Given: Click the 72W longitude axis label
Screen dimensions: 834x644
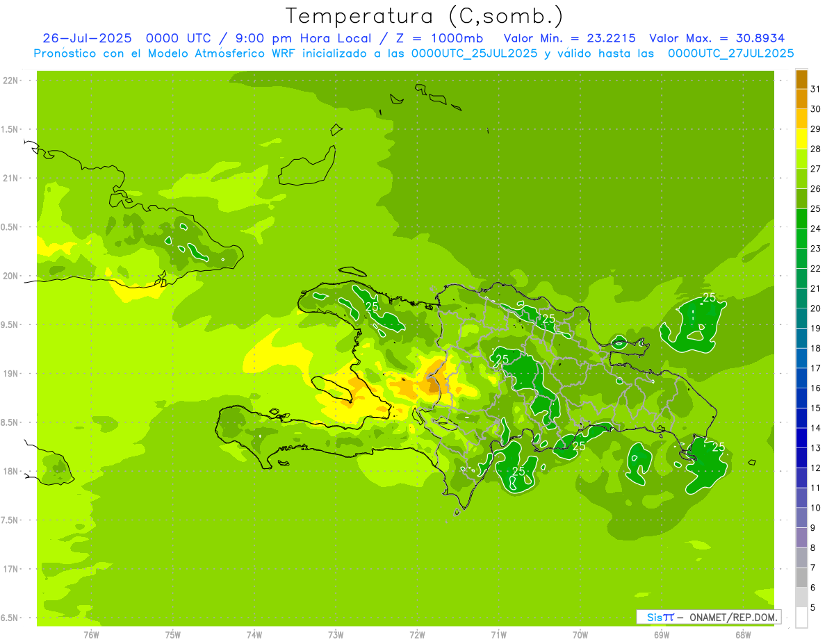Looking at the screenshot, I should [417, 634].
